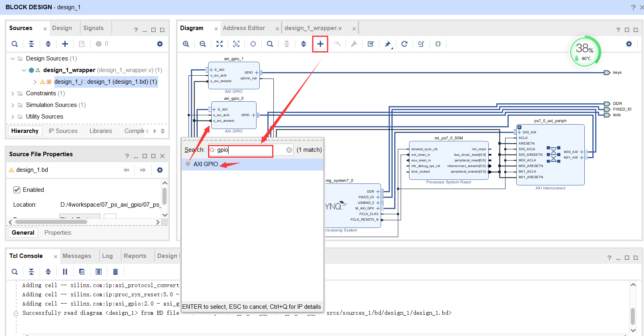This screenshot has height=336, width=644.
Task: Click the Add IP plus icon in Diagram toolbar
Action: tap(320, 44)
